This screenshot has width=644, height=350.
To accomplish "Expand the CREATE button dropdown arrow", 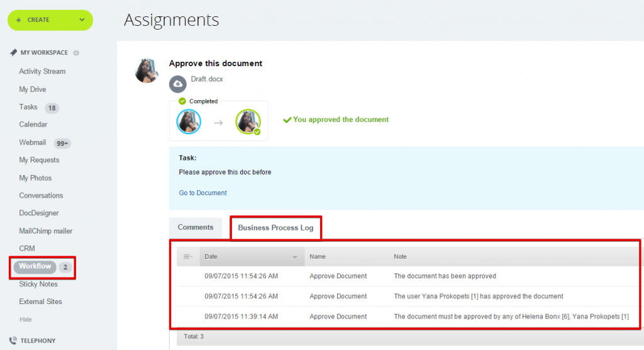I will point(82,20).
